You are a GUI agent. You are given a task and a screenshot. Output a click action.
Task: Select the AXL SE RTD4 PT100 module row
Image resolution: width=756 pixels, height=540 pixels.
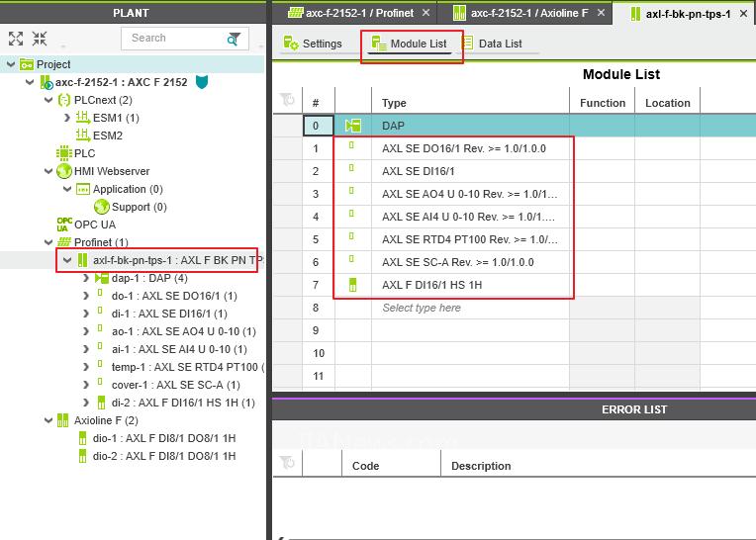point(515,239)
